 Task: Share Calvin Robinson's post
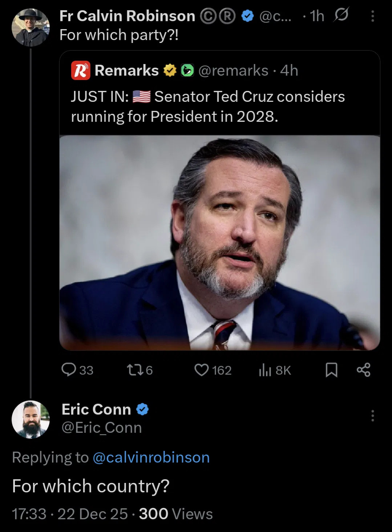coord(364,370)
